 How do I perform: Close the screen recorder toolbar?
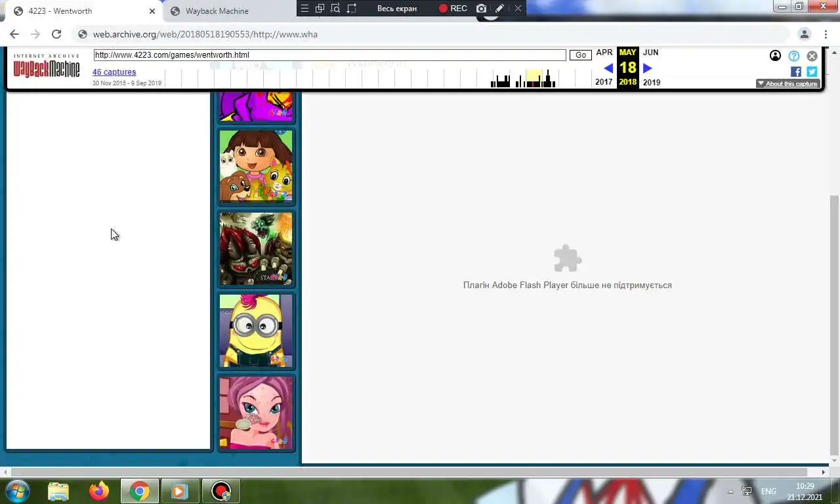coord(518,9)
